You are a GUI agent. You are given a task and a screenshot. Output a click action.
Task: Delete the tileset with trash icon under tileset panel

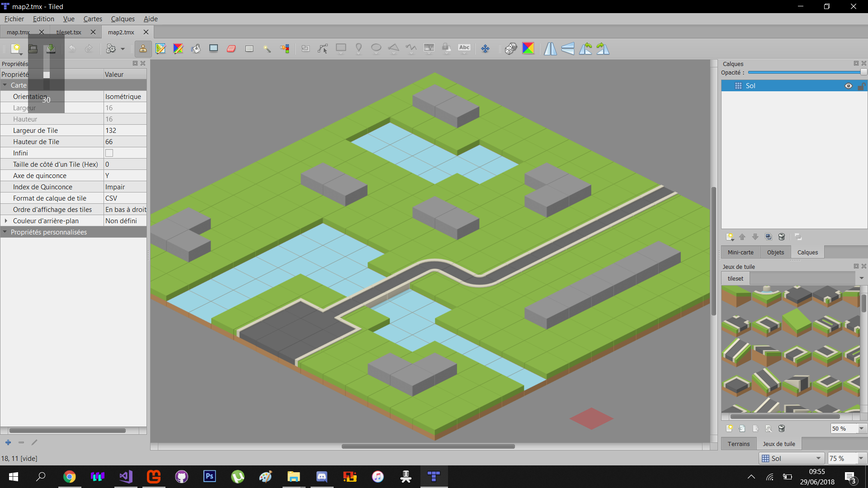pyautogui.click(x=782, y=428)
